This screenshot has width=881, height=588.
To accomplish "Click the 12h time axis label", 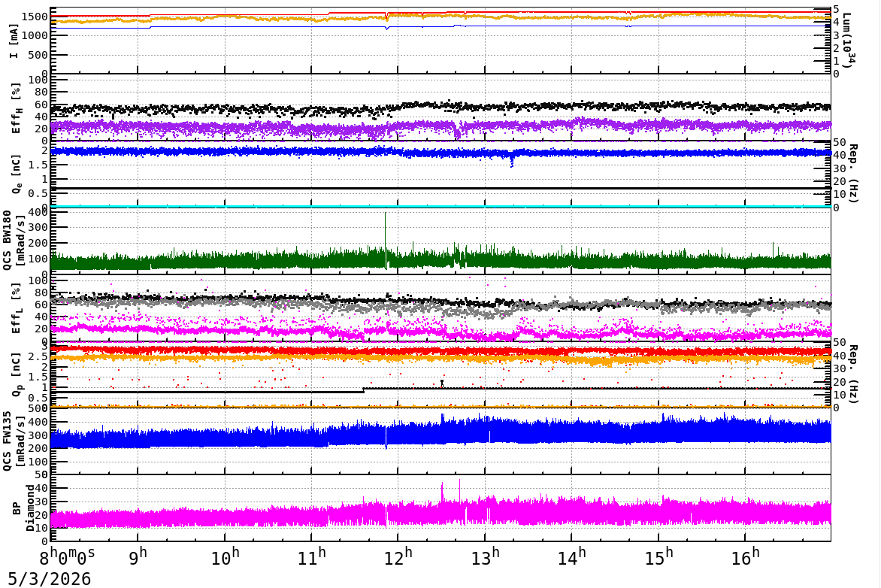I will point(398,556).
